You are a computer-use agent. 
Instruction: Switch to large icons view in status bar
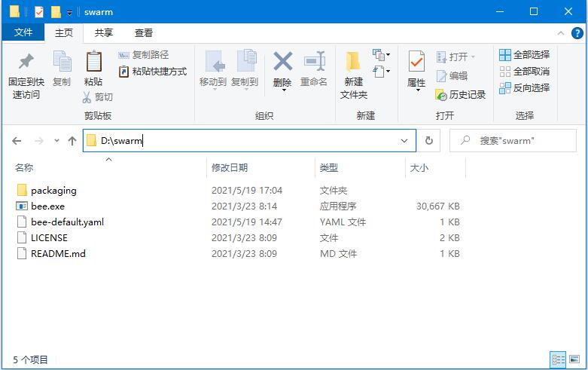coord(575,360)
